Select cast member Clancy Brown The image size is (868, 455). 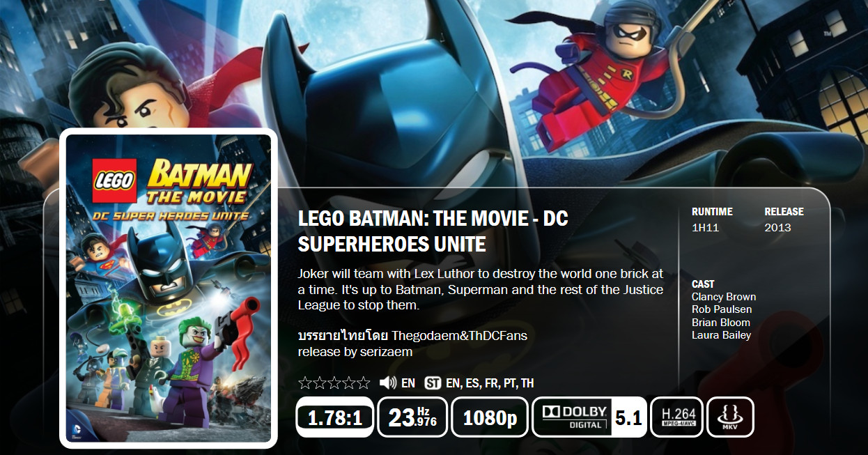[723, 297]
